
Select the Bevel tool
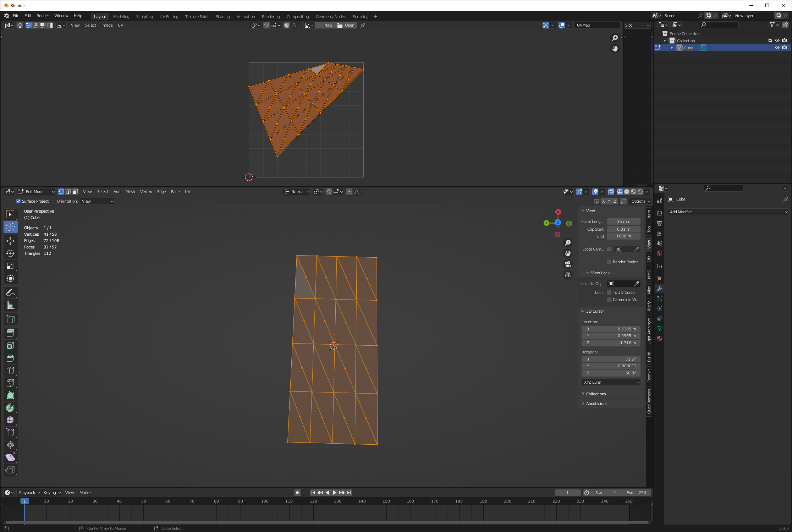coord(10,358)
